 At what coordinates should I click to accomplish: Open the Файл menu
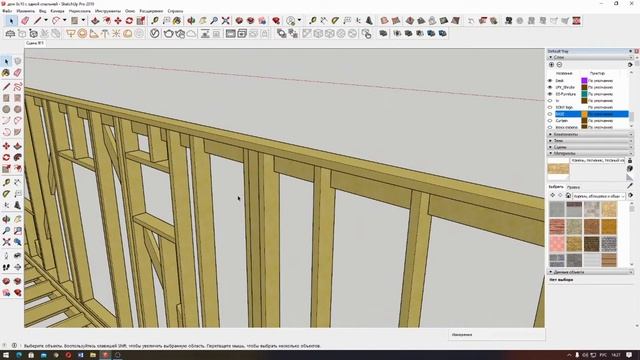(7, 11)
